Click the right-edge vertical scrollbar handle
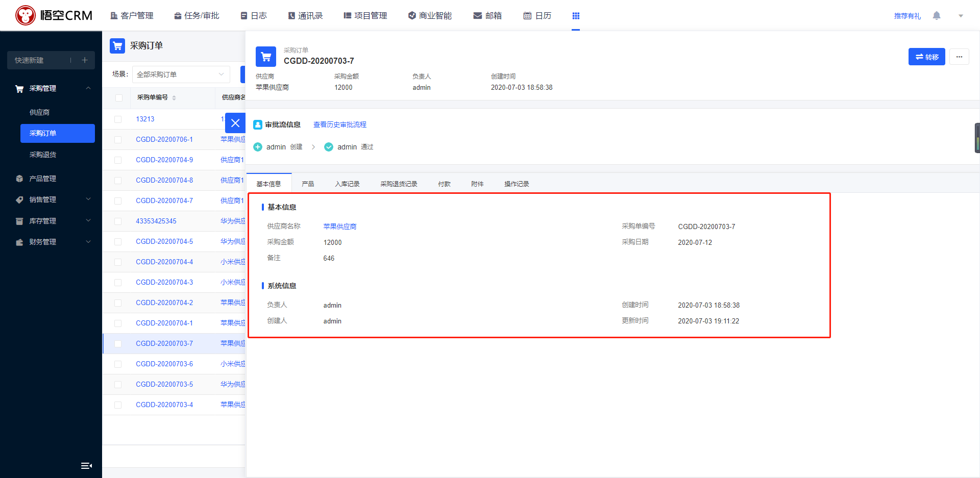Viewport: 980px width, 478px height. coord(977,138)
